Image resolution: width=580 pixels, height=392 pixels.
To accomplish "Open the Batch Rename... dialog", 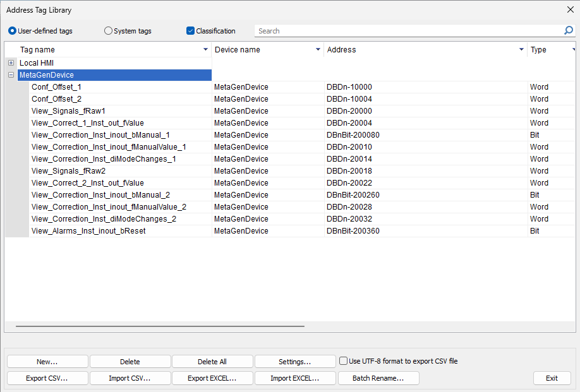I will (x=378, y=378).
